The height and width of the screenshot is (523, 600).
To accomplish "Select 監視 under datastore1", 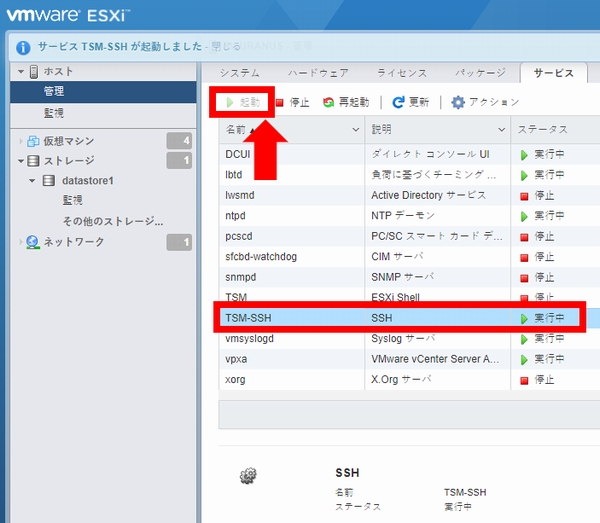I will point(72,200).
